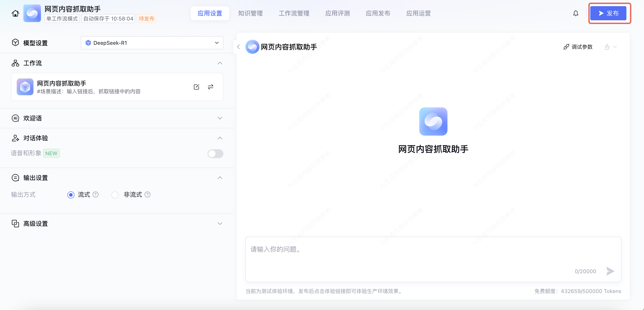
Task: Switch to the 应用发布 tab
Action: (x=378, y=13)
